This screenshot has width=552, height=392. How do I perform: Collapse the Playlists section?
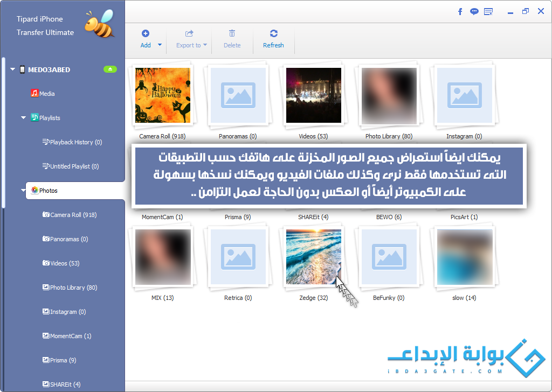(23, 118)
